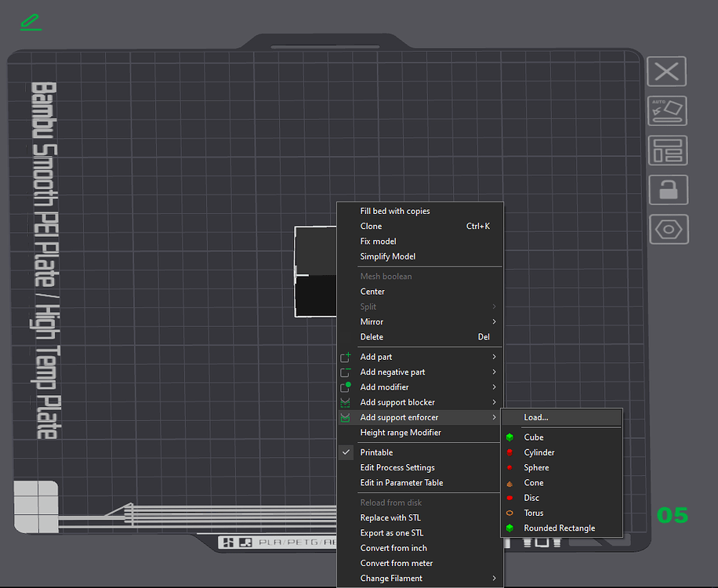Image resolution: width=718 pixels, height=588 pixels.
Task: Click the red Cylinder shape icon
Action: coord(509,452)
